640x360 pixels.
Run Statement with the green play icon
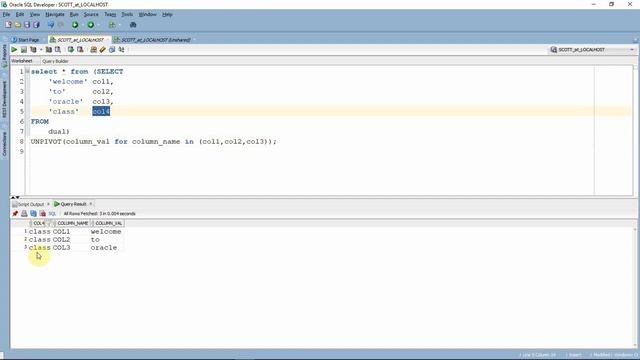14,50
